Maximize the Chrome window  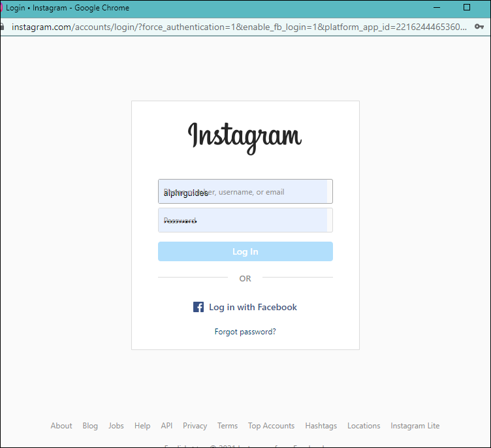467,8
